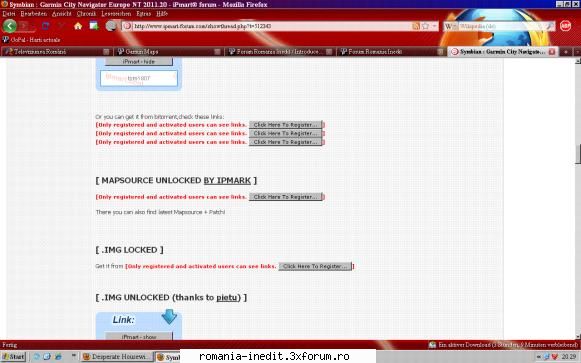Image resolution: width=581 pixels, height=363 pixels.
Task: Switch to Forum Romania Inedit / Introduce tab
Action: coord(280,51)
